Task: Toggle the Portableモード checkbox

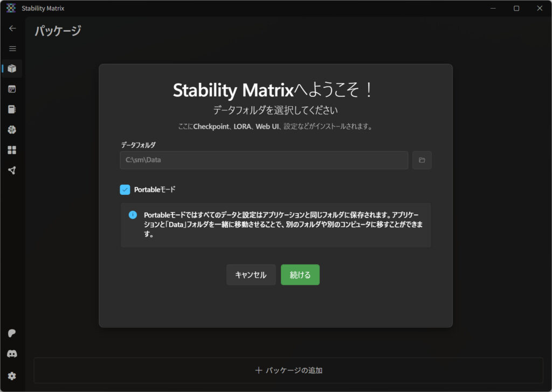Action: coord(125,190)
